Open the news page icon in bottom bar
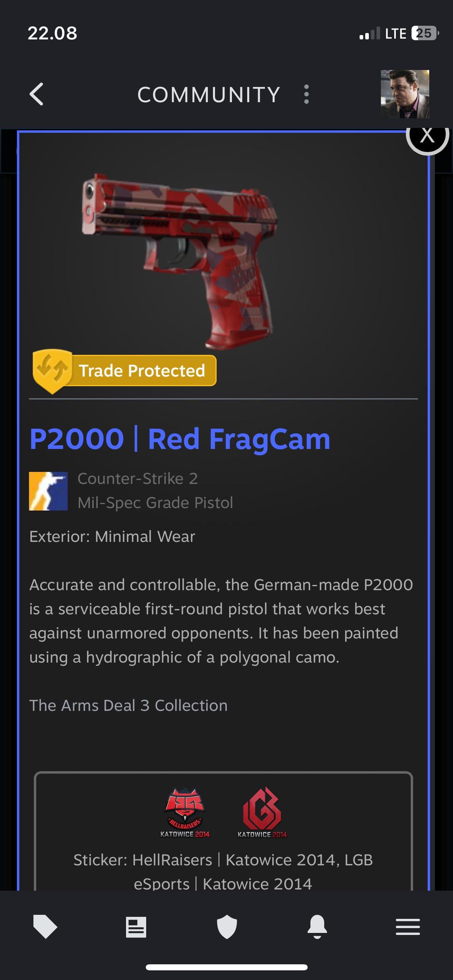This screenshot has width=453, height=980. pyautogui.click(x=136, y=927)
